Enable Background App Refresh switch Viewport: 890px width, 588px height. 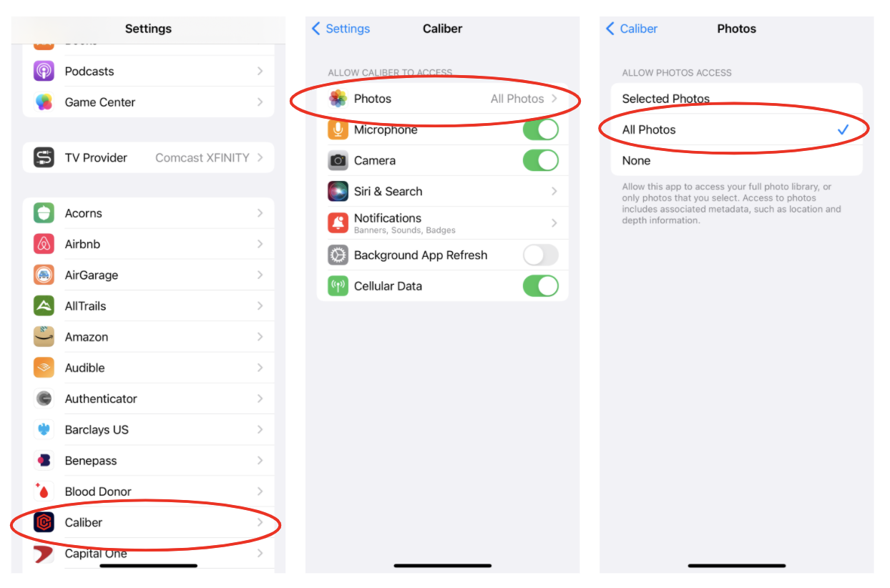(x=541, y=255)
